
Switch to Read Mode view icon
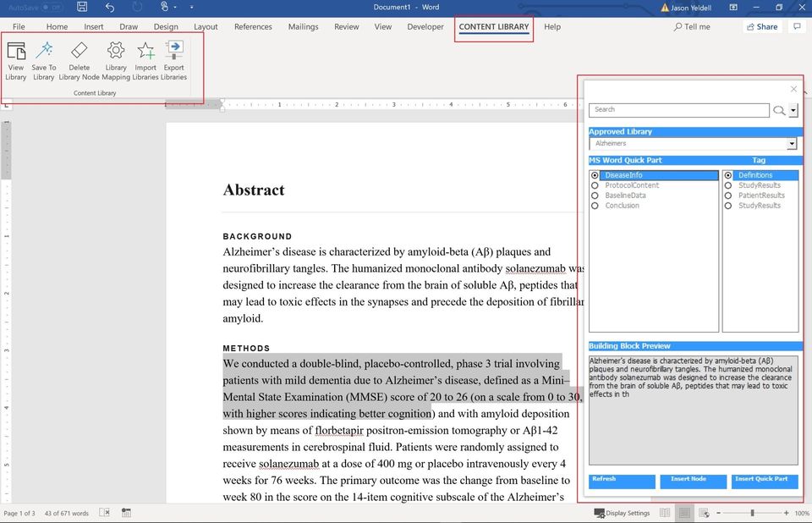tap(665, 513)
